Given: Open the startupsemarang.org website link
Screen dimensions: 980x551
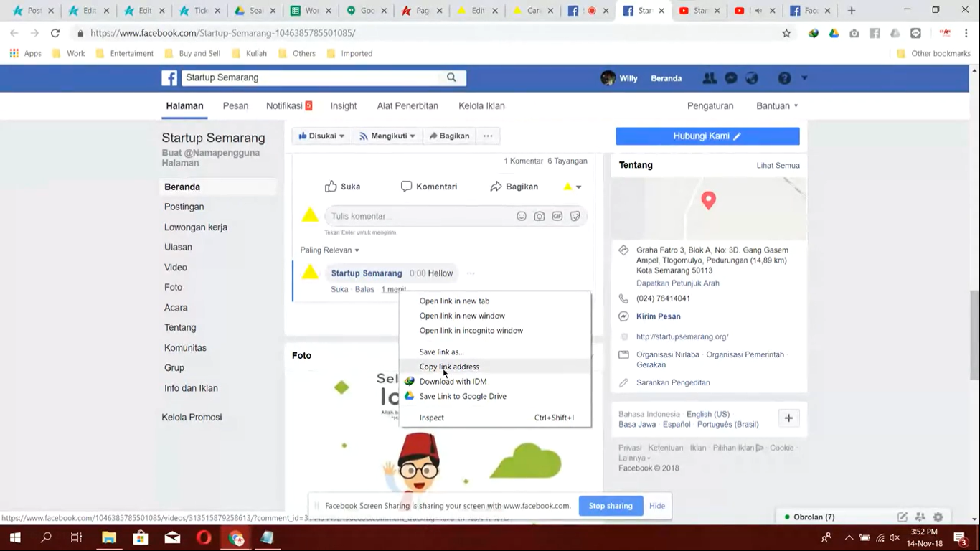Looking at the screenshot, I should tap(682, 336).
